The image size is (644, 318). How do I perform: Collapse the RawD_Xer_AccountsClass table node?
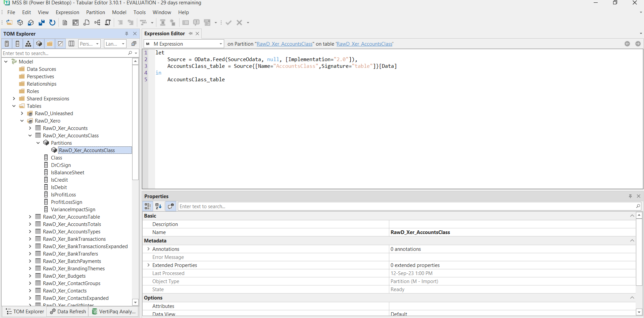pos(30,135)
